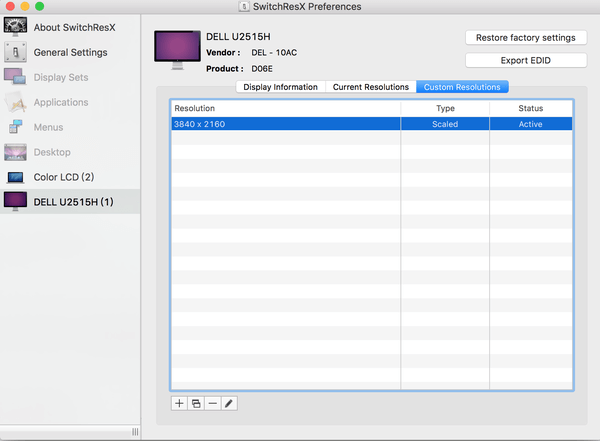This screenshot has height=441, width=600.
Task: Select DELL U2515H (1) monitor icon
Action: tap(15, 201)
